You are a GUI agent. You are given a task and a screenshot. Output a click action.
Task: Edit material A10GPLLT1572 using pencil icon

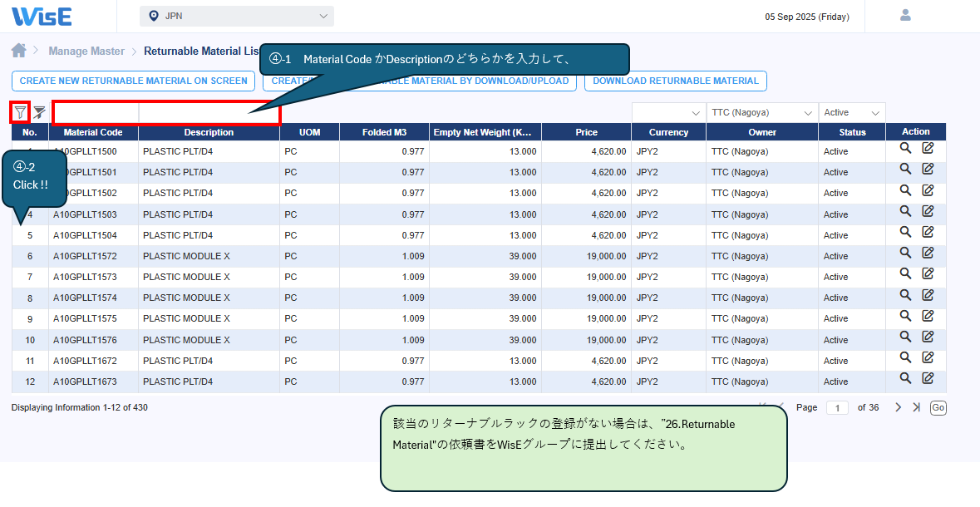[x=928, y=253]
